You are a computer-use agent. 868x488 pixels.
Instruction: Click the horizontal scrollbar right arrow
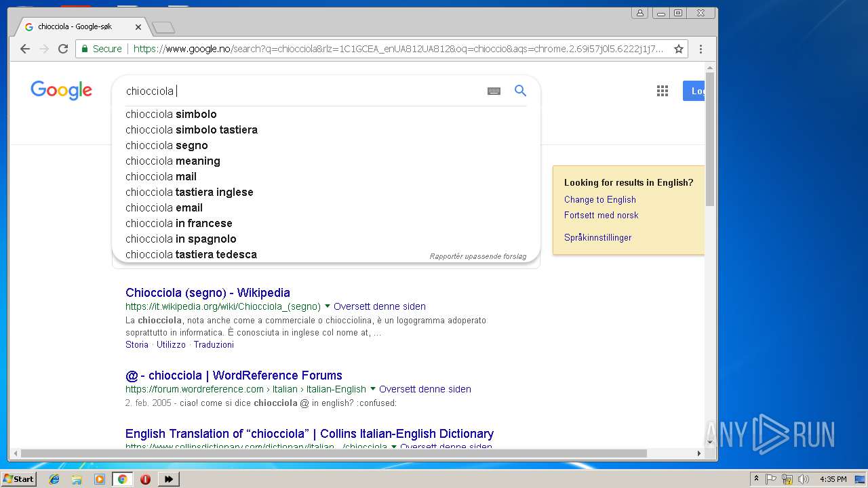(x=699, y=453)
